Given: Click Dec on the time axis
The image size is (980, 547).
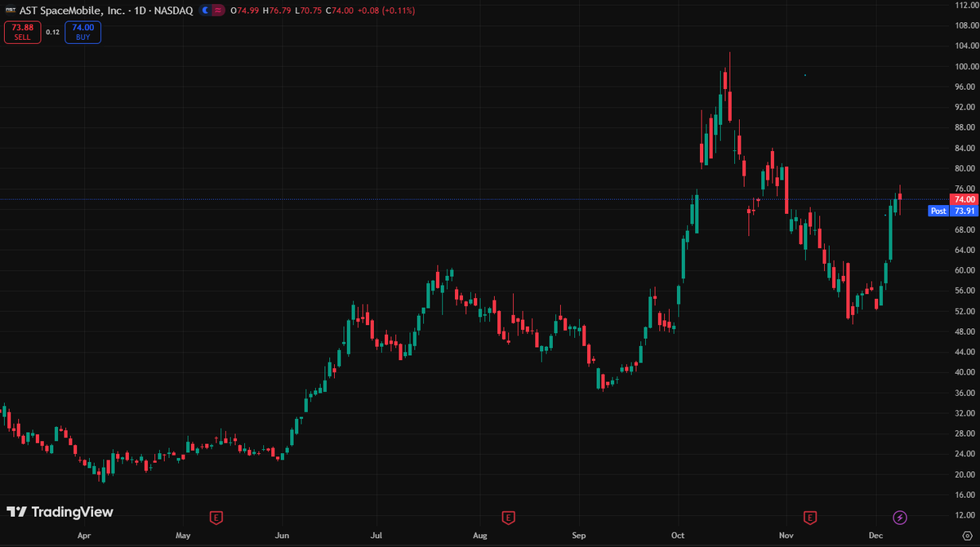Looking at the screenshot, I should pyautogui.click(x=875, y=536).
